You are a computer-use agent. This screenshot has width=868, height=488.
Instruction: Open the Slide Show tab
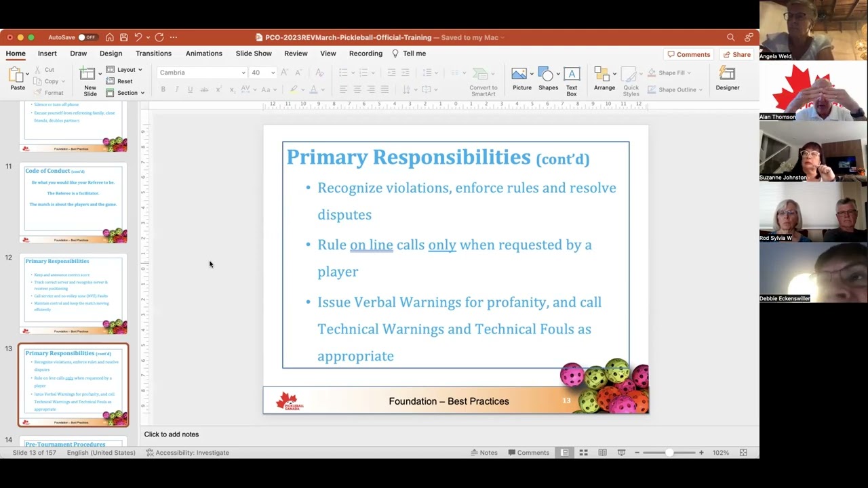coord(254,54)
